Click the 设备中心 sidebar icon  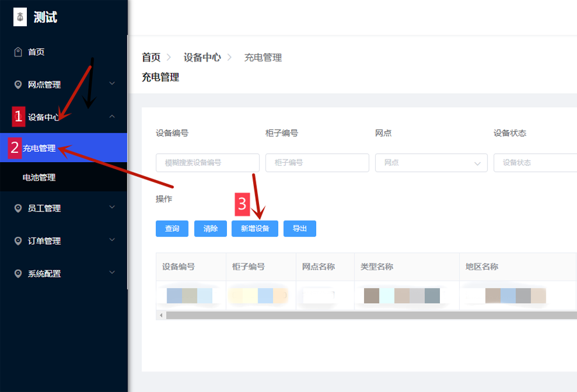[17, 117]
